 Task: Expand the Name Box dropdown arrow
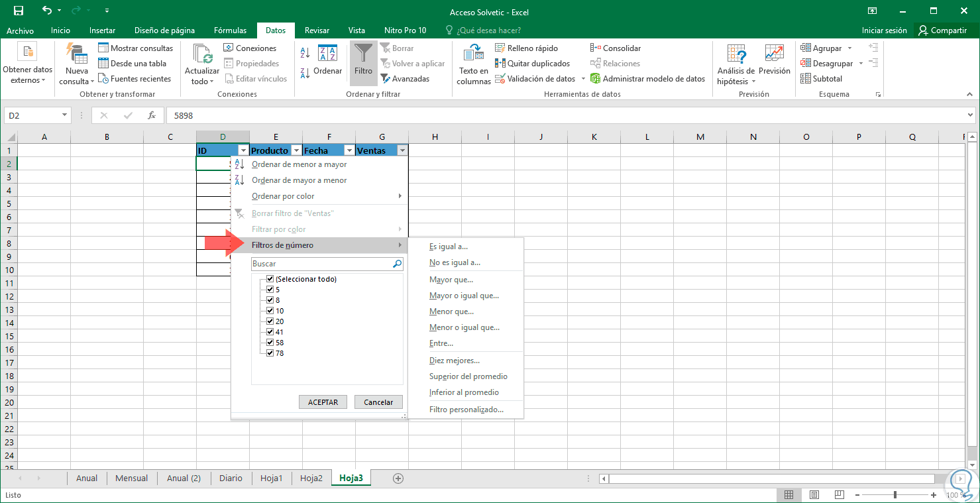point(64,115)
